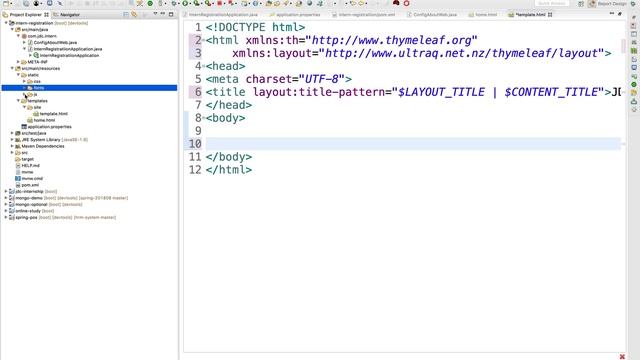Click the red X icon at bottom right
This screenshot has height=360, width=640.
(622, 357)
